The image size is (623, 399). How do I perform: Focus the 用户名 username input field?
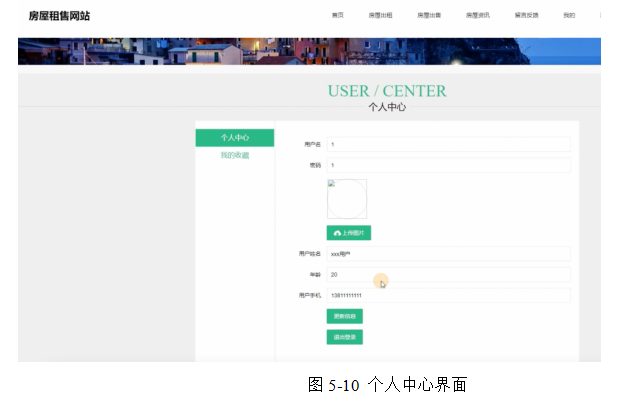(x=449, y=144)
